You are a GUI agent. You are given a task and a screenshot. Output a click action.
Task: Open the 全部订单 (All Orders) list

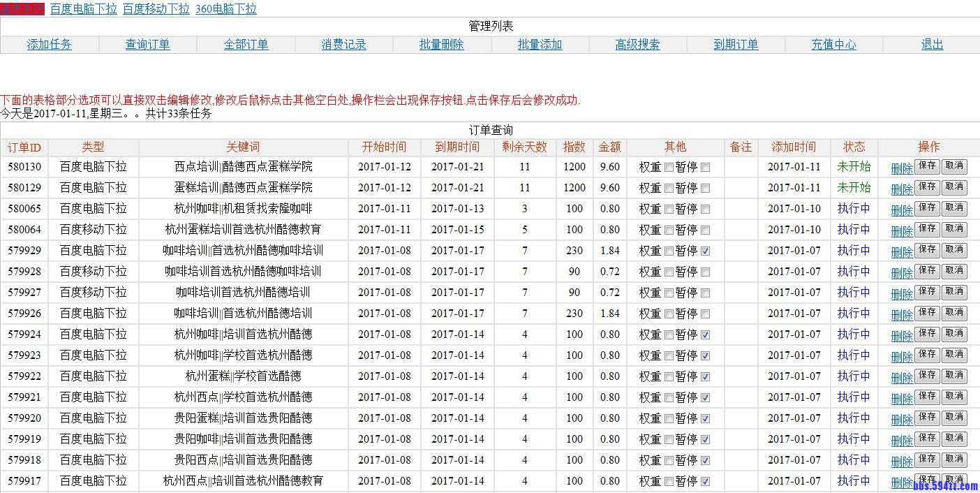[x=246, y=44]
